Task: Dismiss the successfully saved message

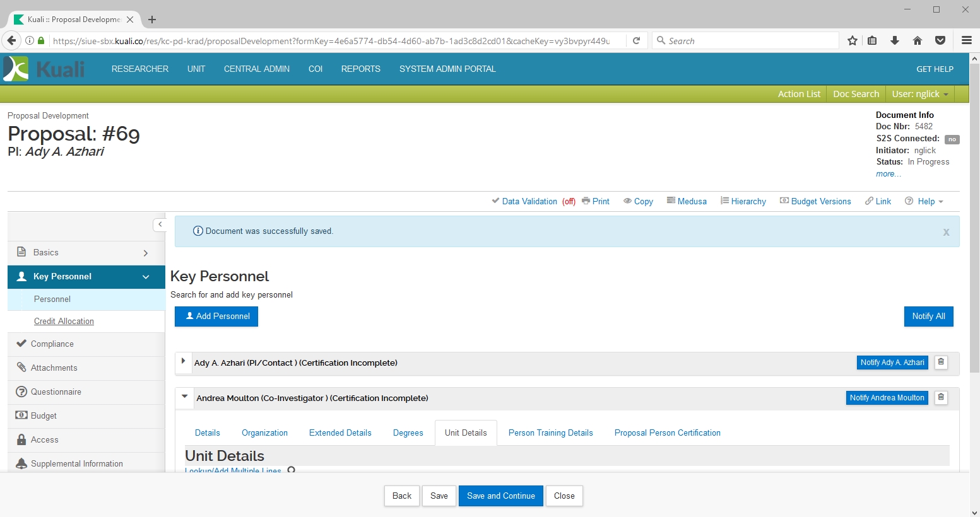Action: [x=946, y=232]
